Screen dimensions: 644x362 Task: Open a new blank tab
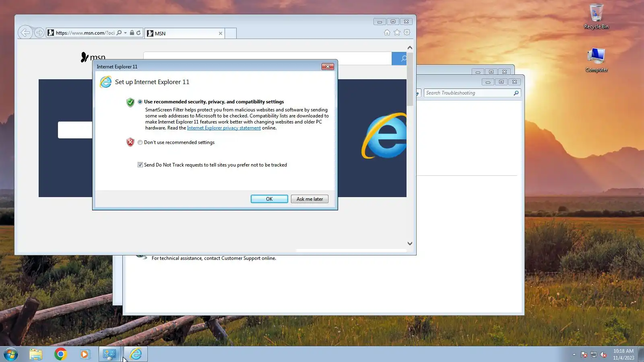[x=231, y=33]
